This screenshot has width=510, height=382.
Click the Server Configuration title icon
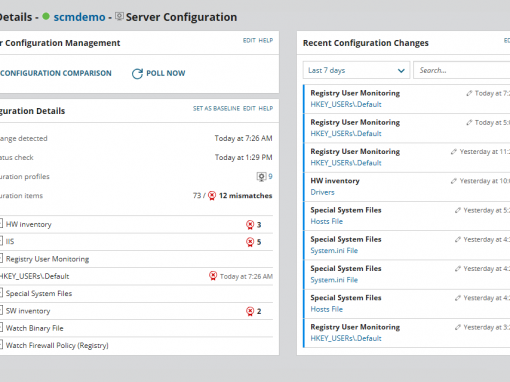click(x=119, y=16)
